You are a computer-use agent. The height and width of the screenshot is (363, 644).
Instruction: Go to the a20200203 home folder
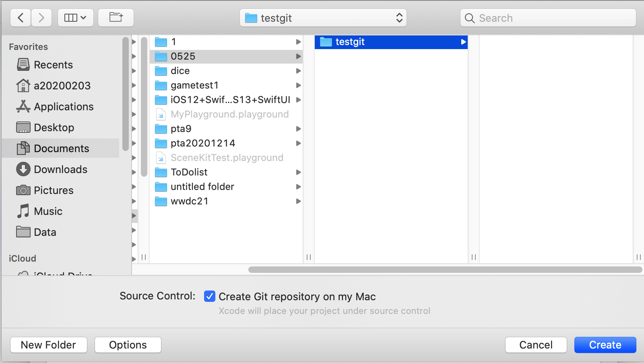click(60, 86)
